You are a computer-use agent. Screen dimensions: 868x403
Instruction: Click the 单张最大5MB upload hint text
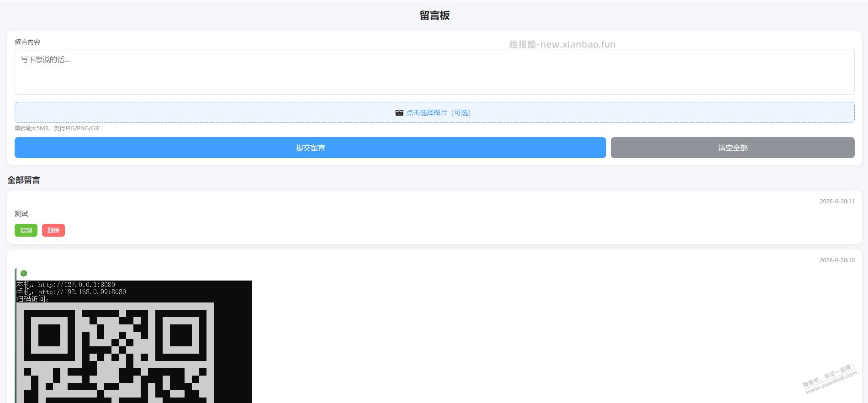pos(57,128)
